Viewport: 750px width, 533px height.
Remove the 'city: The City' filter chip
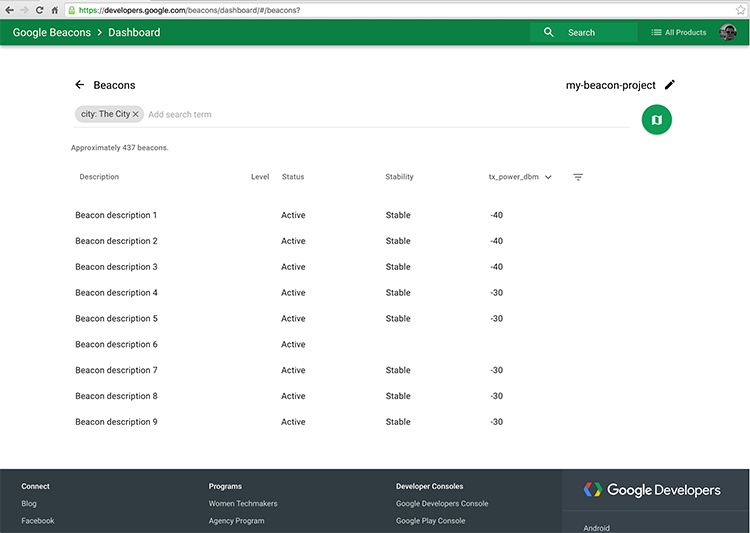135,114
